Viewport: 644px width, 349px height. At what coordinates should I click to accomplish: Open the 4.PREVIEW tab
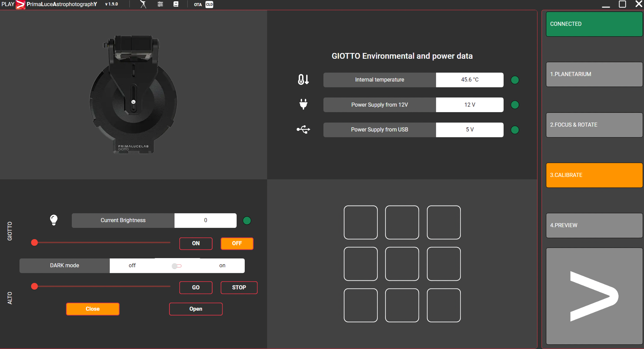tap(594, 225)
